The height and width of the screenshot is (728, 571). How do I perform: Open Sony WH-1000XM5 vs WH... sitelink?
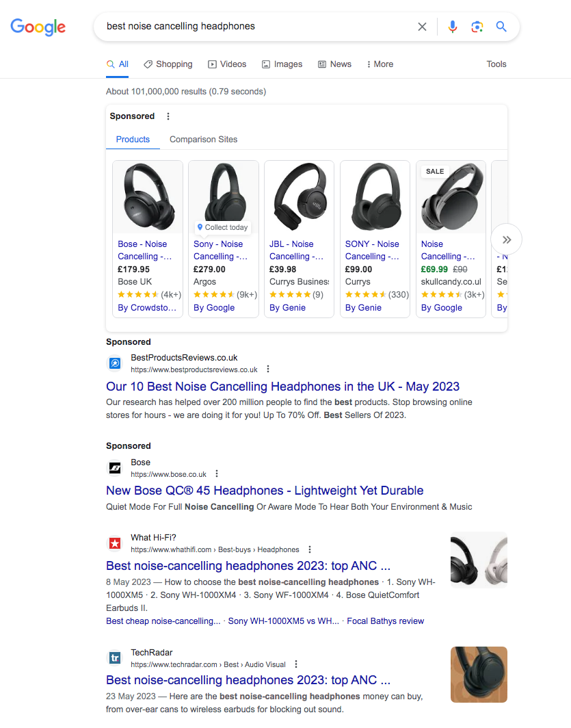point(283,621)
